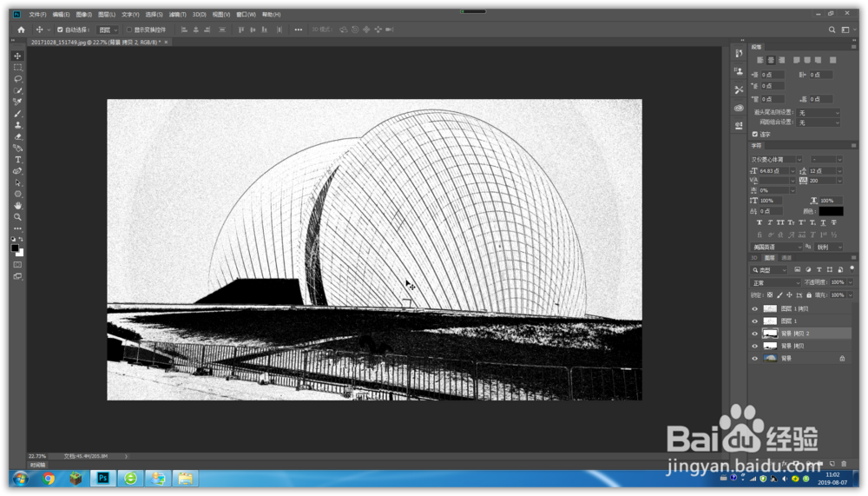
Task: Select the Horizontal Type tool
Action: pos(17,160)
